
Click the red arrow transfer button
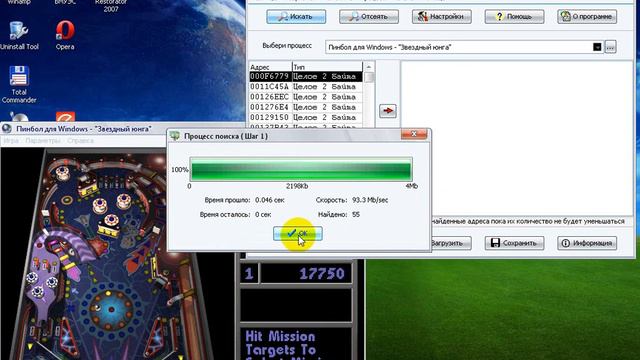point(387,111)
